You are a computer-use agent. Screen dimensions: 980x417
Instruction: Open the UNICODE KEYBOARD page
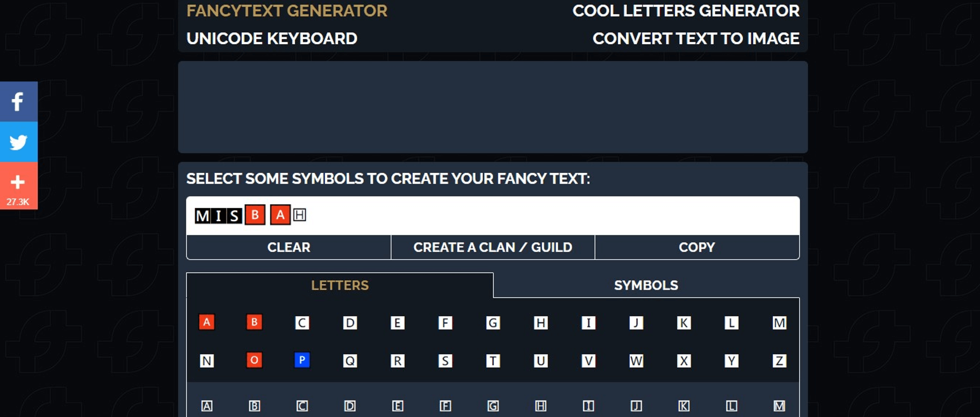click(272, 38)
